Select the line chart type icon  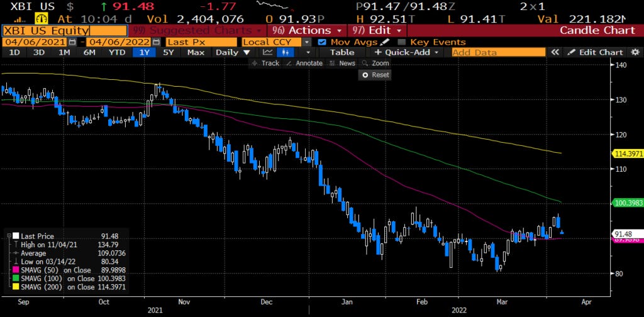pos(268,52)
